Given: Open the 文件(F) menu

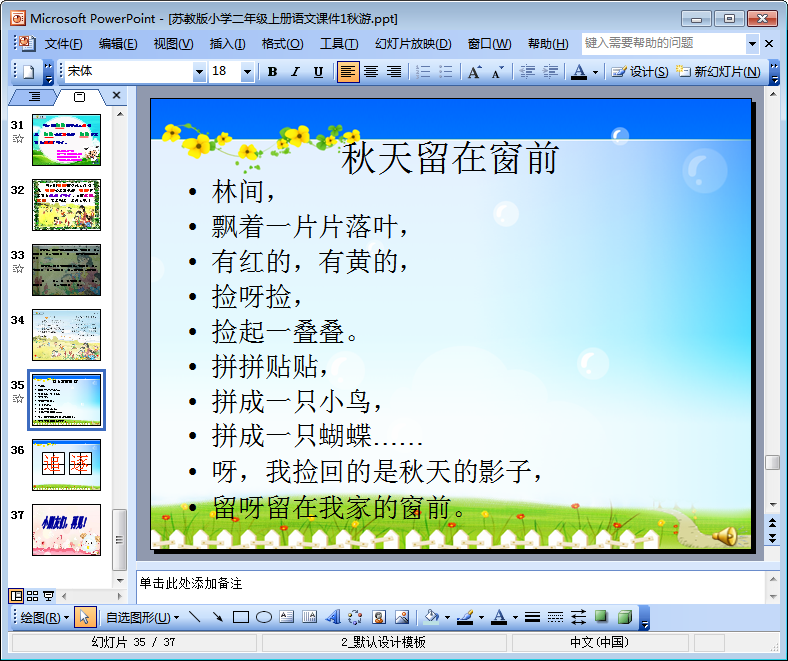Looking at the screenshot, I should coord(63,44).
